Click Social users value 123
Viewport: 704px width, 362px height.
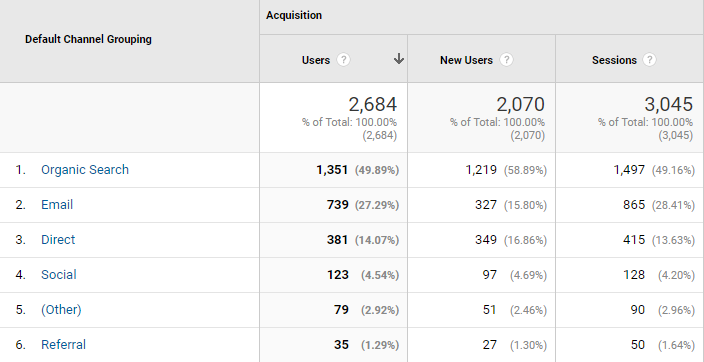338,275
